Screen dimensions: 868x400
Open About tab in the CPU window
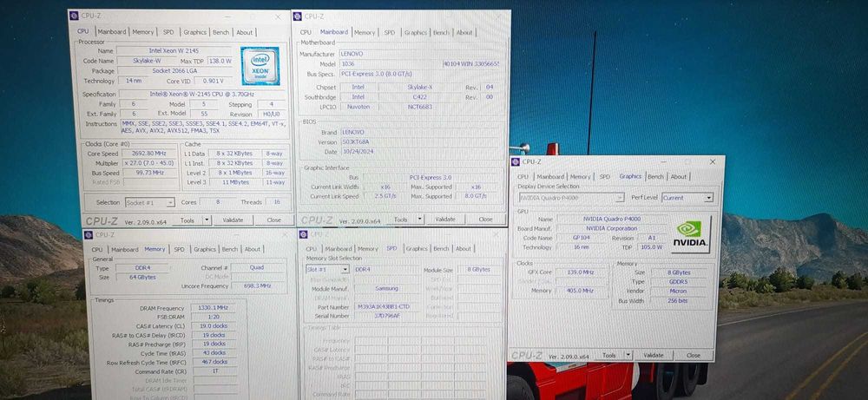[245, 32]
